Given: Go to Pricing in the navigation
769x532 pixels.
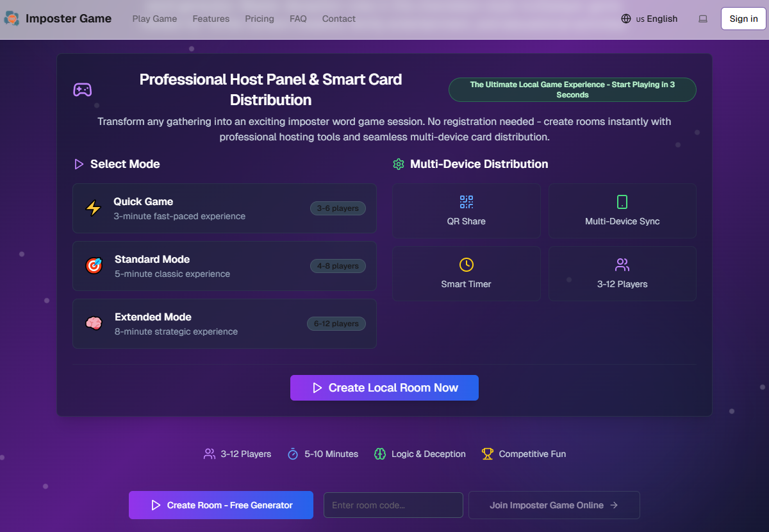Looking at the screenshot, I should click(259, 19).
